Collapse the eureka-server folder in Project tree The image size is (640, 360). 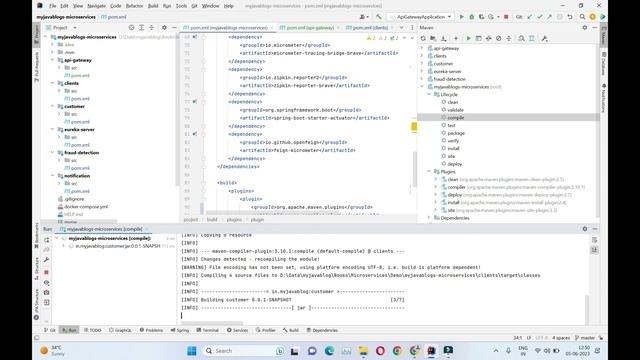pos(53,129)
